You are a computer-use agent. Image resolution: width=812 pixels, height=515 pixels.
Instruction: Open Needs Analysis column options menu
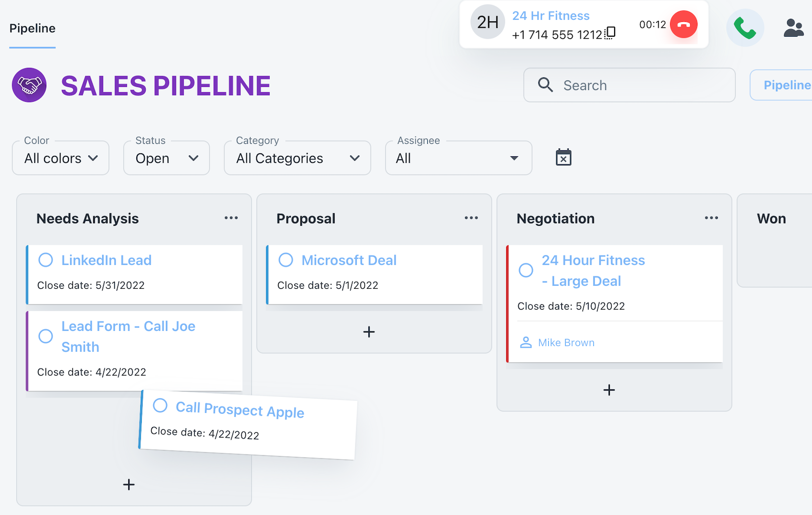coord(231,218)
